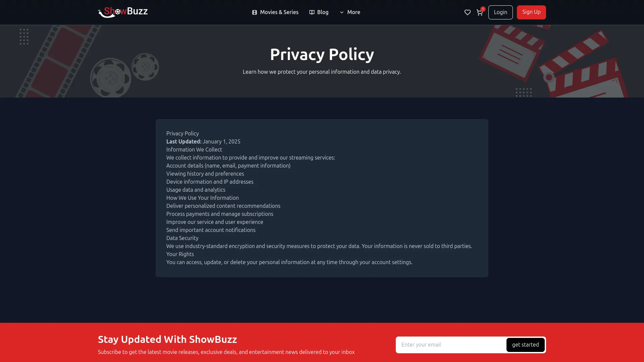Click the large Privacy Policy page heading

point(322,54)
